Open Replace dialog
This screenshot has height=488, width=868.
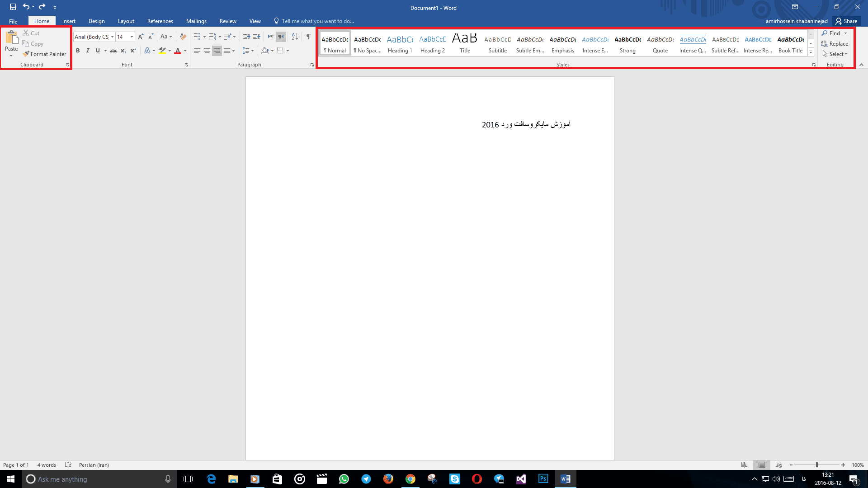(835, 44)
